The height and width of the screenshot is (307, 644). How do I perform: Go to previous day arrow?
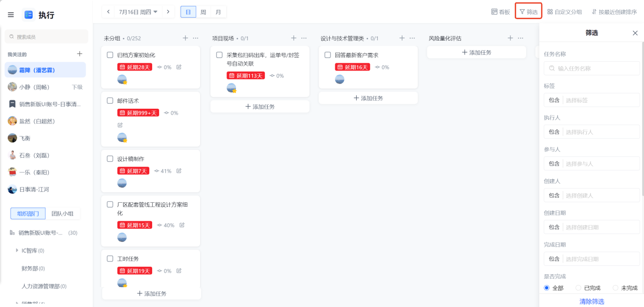[x=108, y=11]
